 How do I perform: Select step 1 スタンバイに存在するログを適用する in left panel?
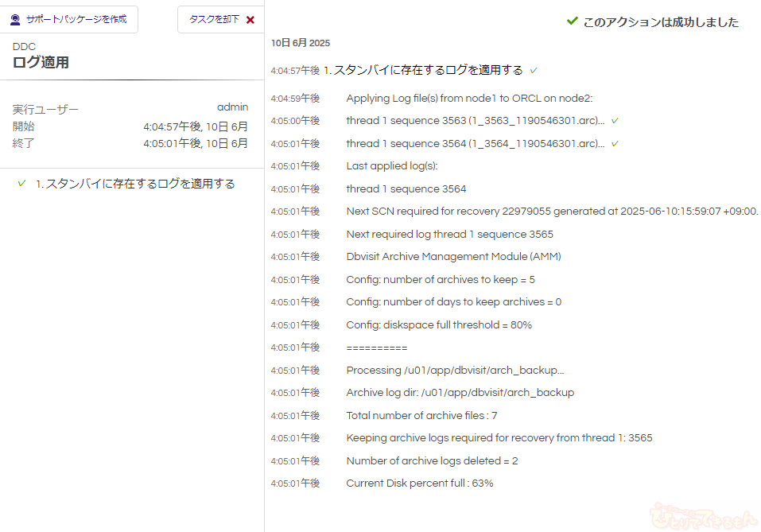pos(135,184)
